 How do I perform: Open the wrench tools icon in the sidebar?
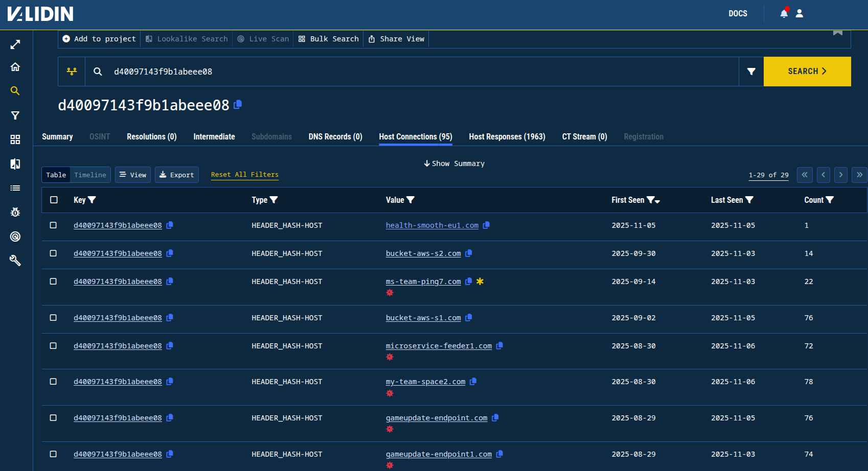pos(15,261)
